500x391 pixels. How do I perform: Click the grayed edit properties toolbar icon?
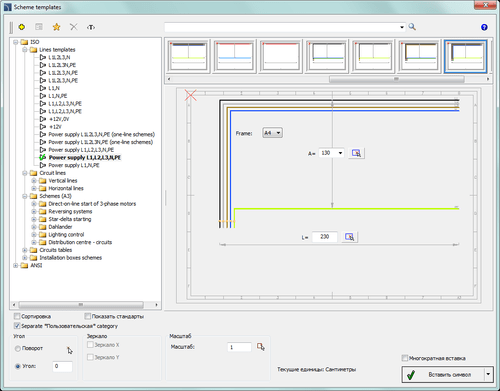pos(39,27)
